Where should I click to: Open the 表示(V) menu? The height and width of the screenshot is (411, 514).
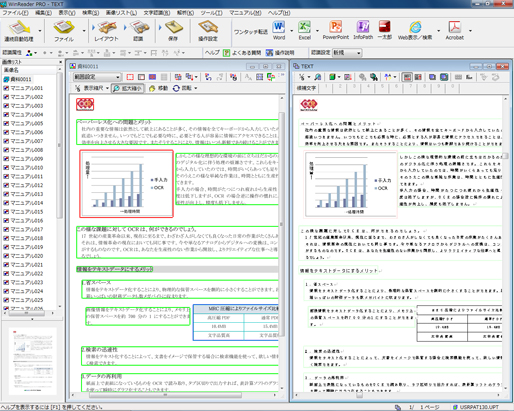click(67, 13)
